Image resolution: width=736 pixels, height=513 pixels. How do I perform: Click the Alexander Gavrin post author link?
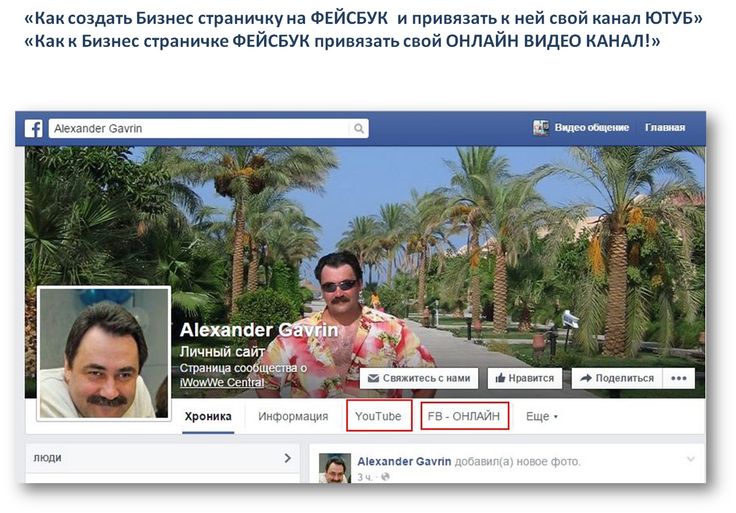click(404, 461)
